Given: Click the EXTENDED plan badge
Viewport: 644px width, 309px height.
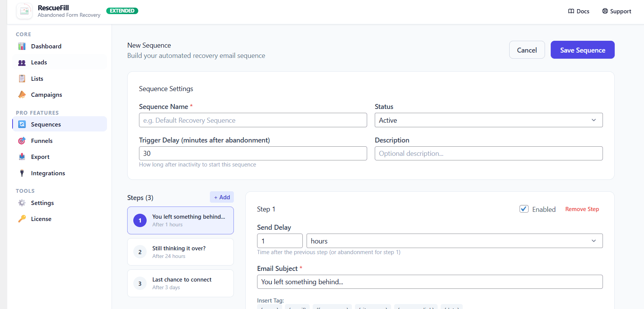Looking at the screenshot, I should point(122,11).
